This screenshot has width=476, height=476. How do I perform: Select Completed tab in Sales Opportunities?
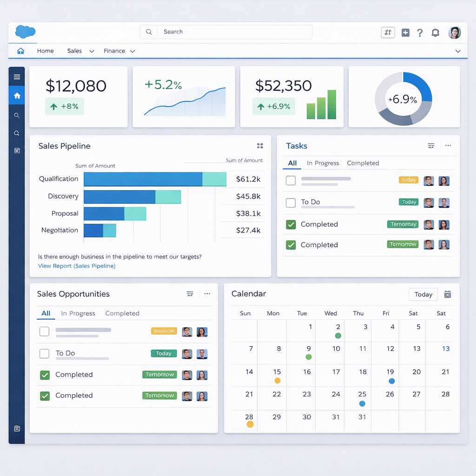click(x=122, y=313)
